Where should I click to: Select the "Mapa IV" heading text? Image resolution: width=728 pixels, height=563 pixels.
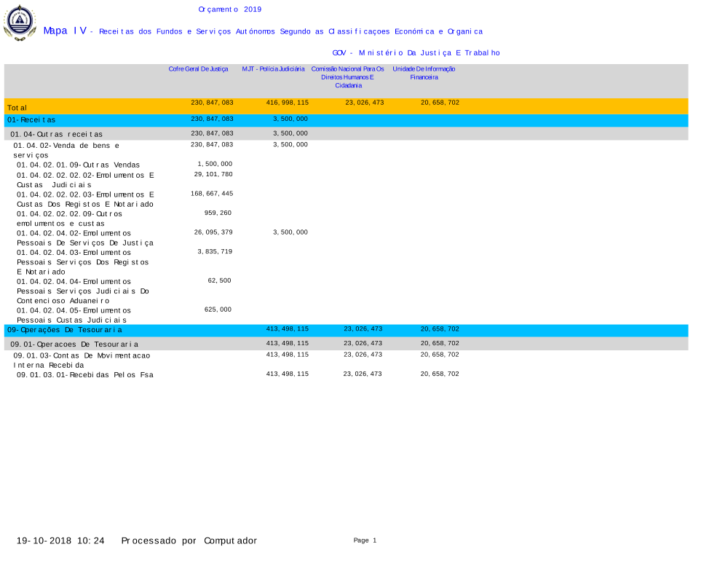[x=64, y=31]
